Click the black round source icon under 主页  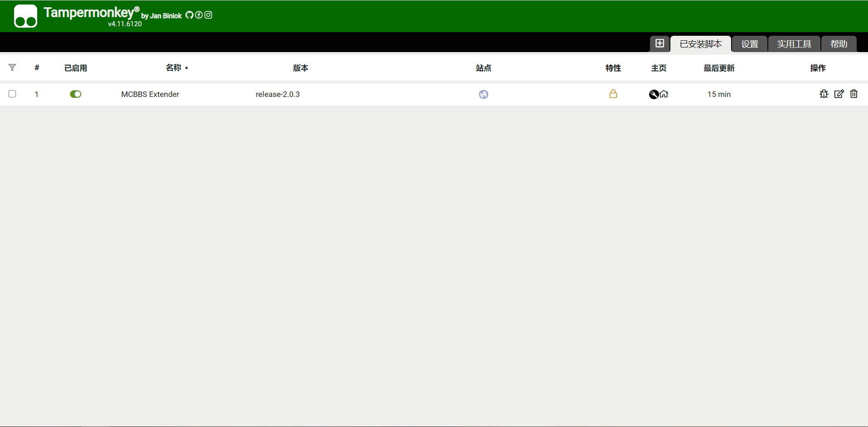654,94
